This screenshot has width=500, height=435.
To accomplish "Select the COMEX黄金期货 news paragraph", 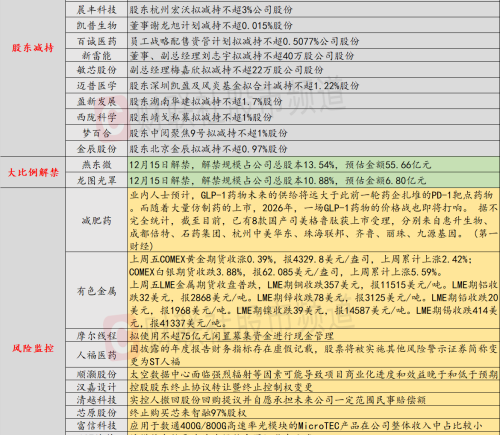I will pyautogui.click(x=314, y=291).
